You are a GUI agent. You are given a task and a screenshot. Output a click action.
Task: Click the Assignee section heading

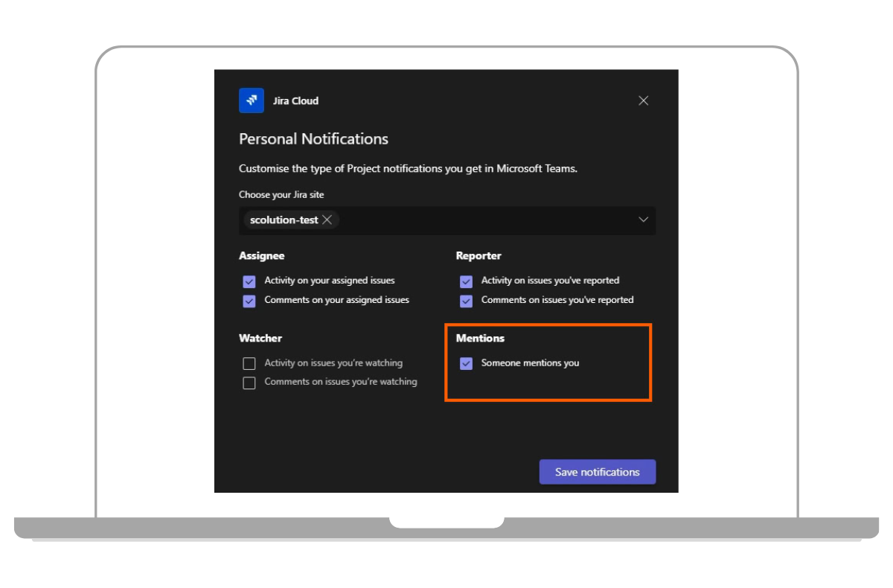[261, 255]
